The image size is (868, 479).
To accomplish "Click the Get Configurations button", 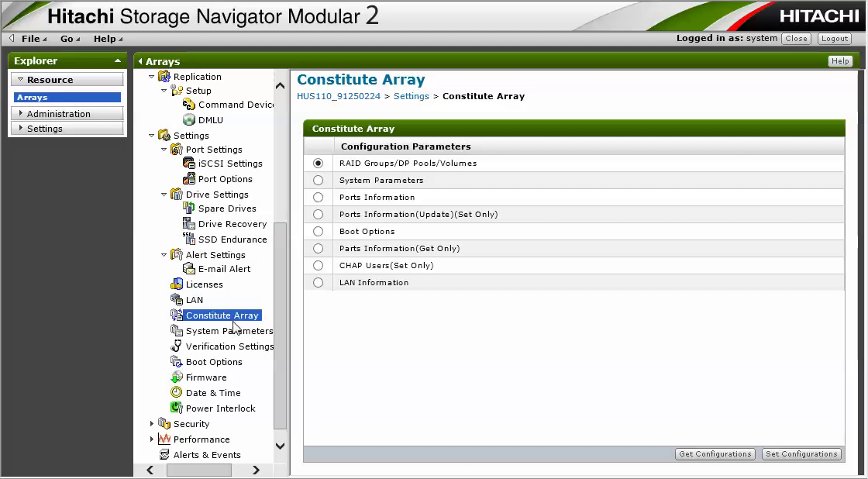I will pos(715,454).
